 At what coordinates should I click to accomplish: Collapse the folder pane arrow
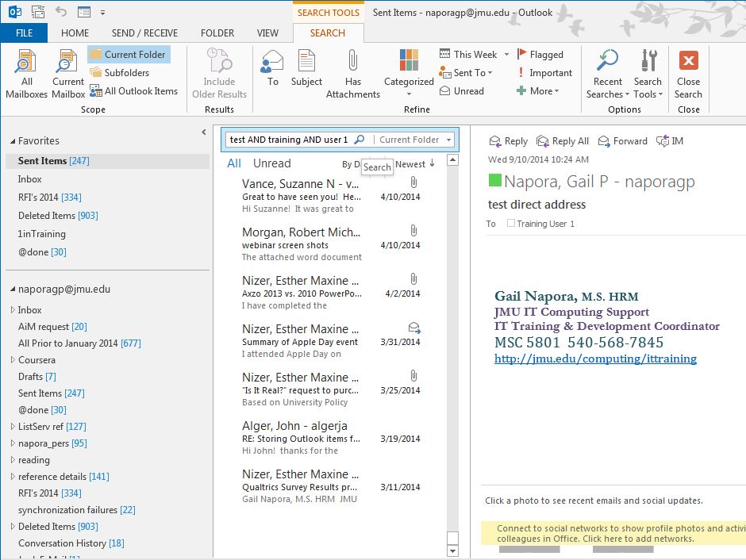point(204,132)
